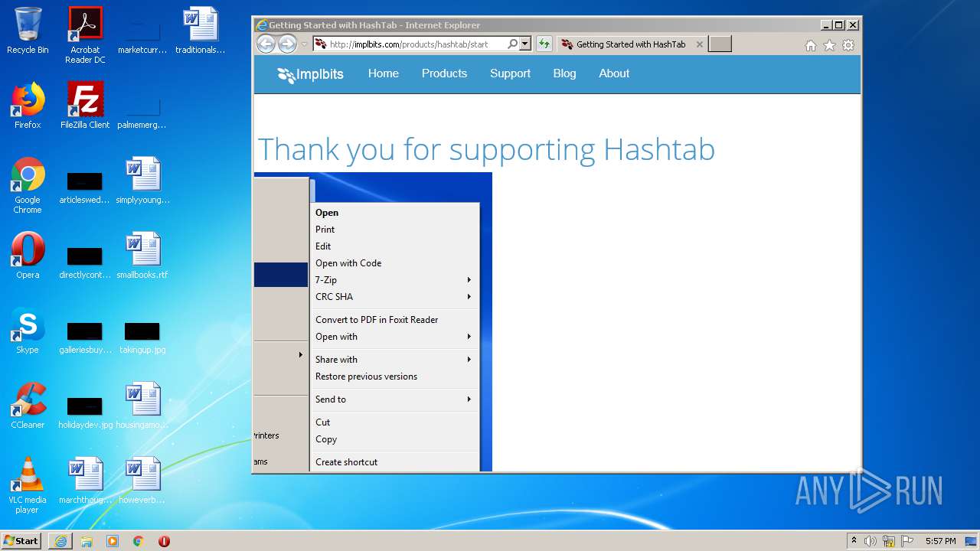Click Edit in the context menu image
Screen dimensions: 980x551
click(x=323, y=246)
